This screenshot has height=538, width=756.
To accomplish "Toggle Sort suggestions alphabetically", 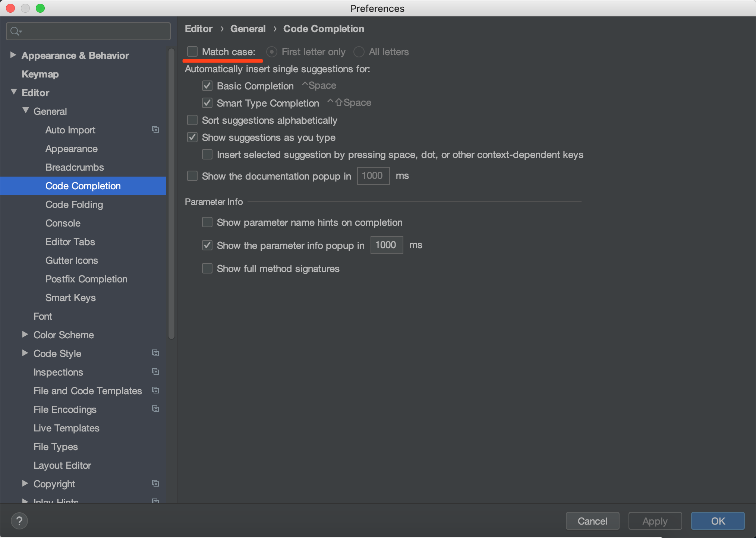I will 192,120.
